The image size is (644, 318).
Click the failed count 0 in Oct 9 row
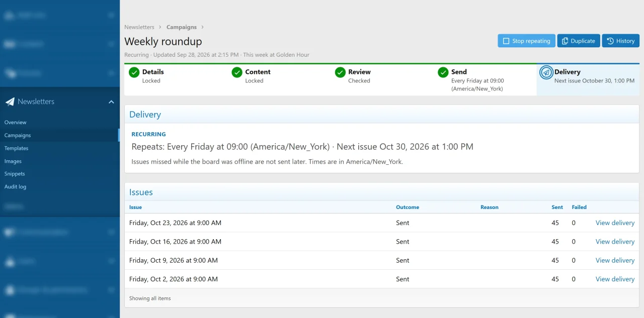click(574, 260)
